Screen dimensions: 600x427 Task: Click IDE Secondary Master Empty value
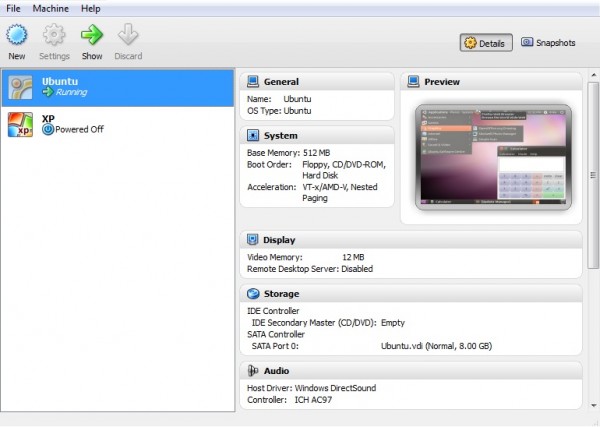(393, 323)
